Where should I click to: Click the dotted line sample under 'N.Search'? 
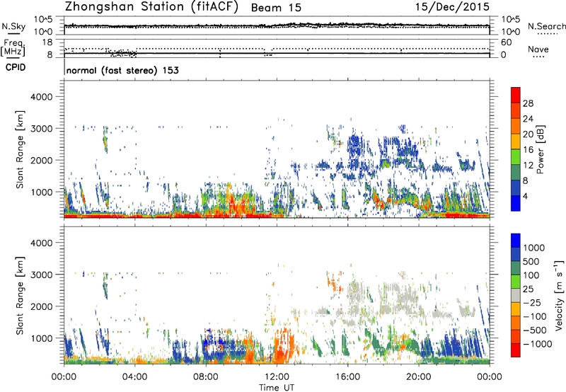pyautogui.click(x=548, y=34)
